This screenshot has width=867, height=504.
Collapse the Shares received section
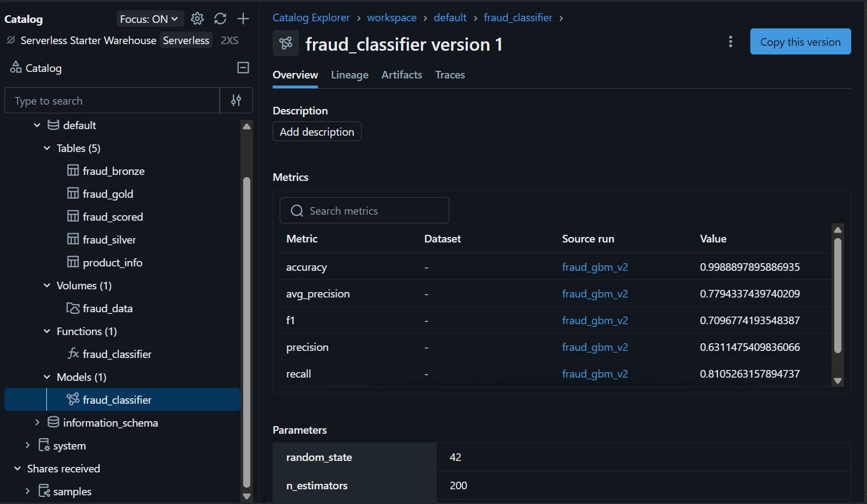tap(17, 468)
